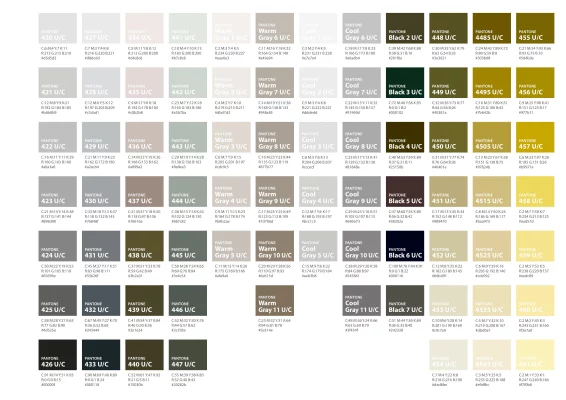
Task: Pick the Pantone 443 U/C swatch
Action: [x=188, y=137]
